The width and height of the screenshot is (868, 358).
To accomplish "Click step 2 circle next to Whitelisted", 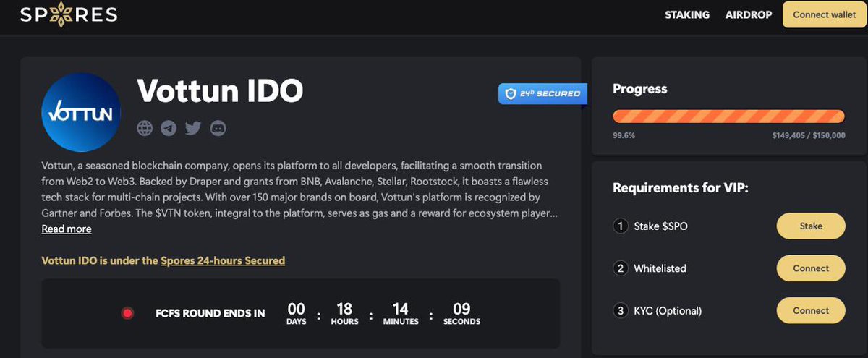I will click(x=620, y=268).
